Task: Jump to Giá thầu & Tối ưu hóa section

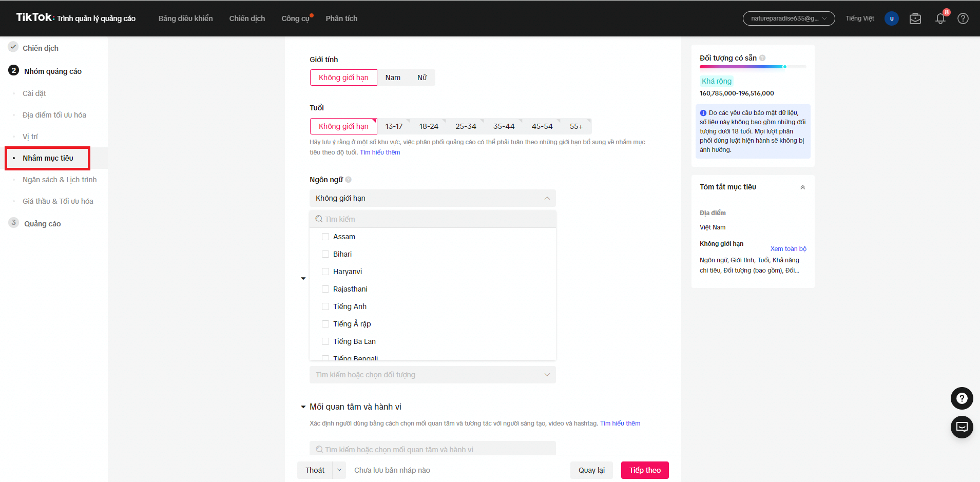Action: (x=58, y=201)
